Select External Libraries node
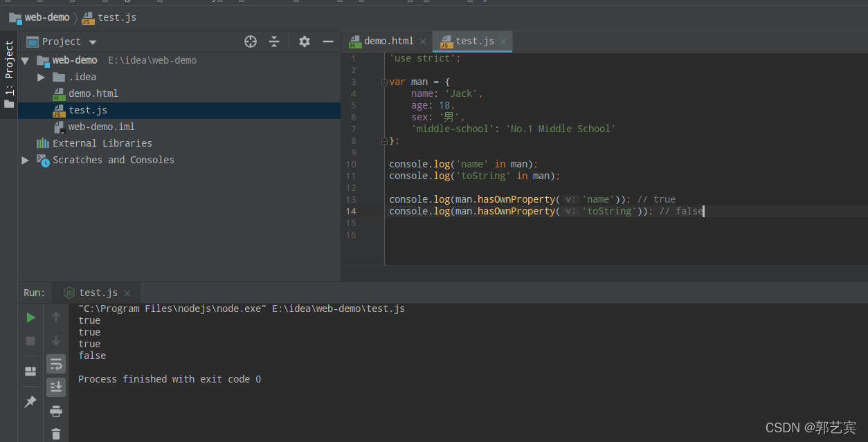The height and width of the screenshot is (442, 868). 102,143
